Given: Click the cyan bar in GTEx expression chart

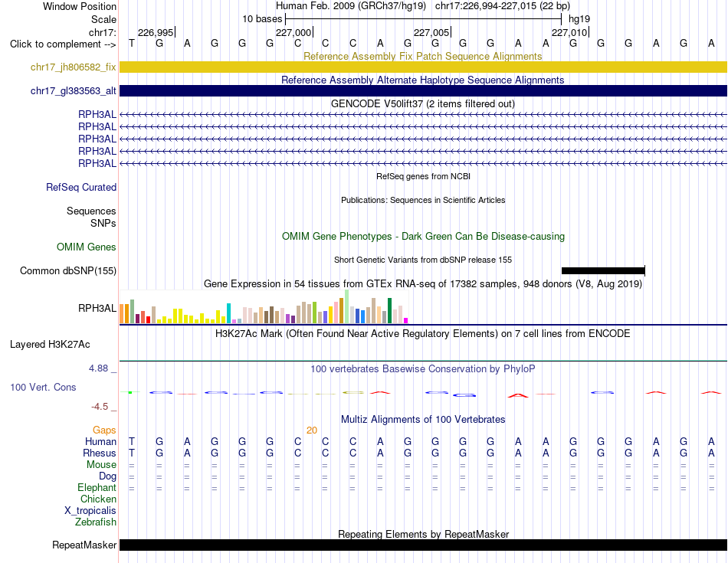Looking at the screenshot, I should [x=228, y=313].
